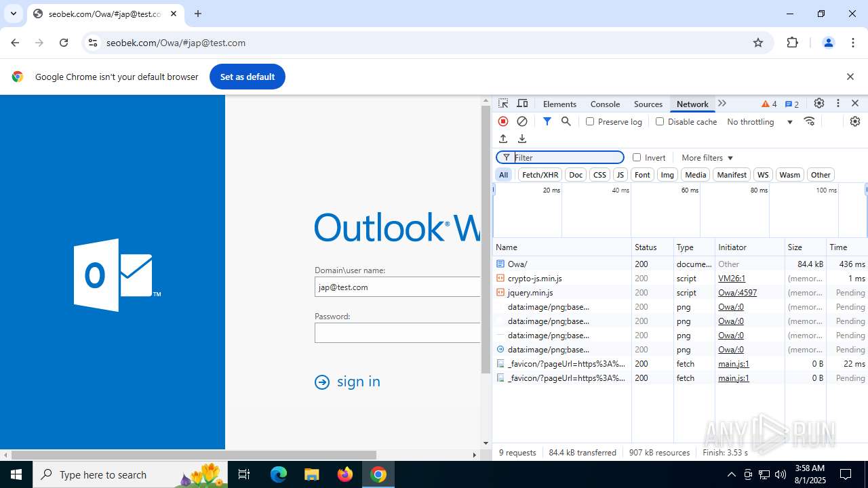This screenshot has width=868, height=488.
Task: Click the sign in link
Action: click(x=359, y=382)
